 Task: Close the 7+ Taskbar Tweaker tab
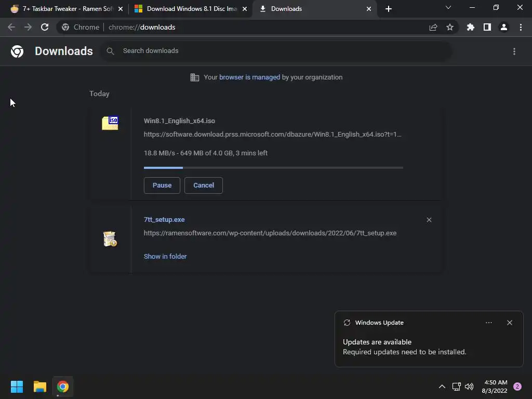[121, 9]
